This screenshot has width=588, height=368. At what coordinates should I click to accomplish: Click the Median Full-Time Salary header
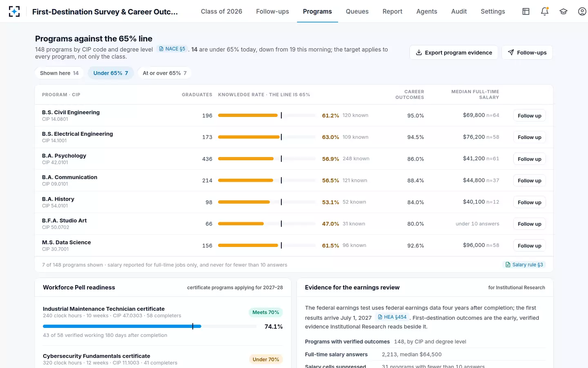pos(475,94)
